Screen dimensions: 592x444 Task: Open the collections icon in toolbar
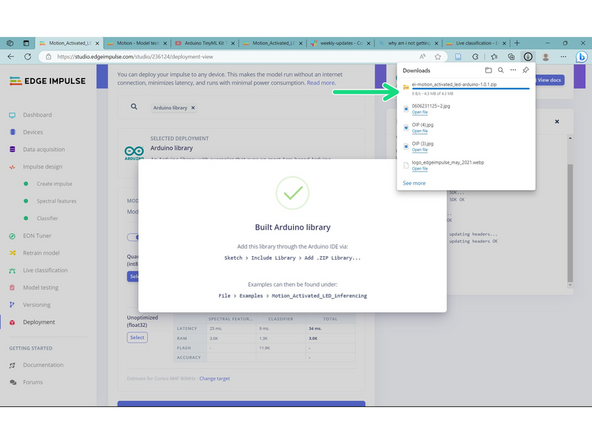click(x=511, y=57)
